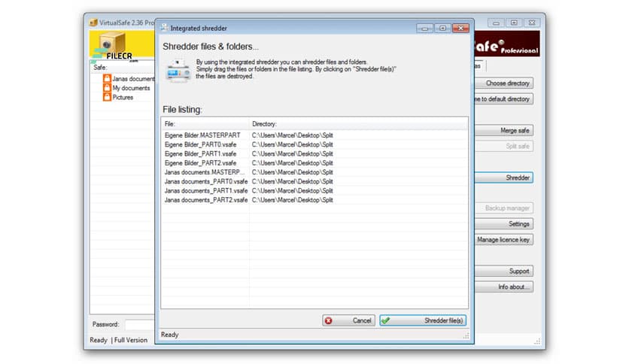This screenshot has width=629, height=364.
Task: Click the shredder illustration icon in dialog
Action: pos(178,71)
